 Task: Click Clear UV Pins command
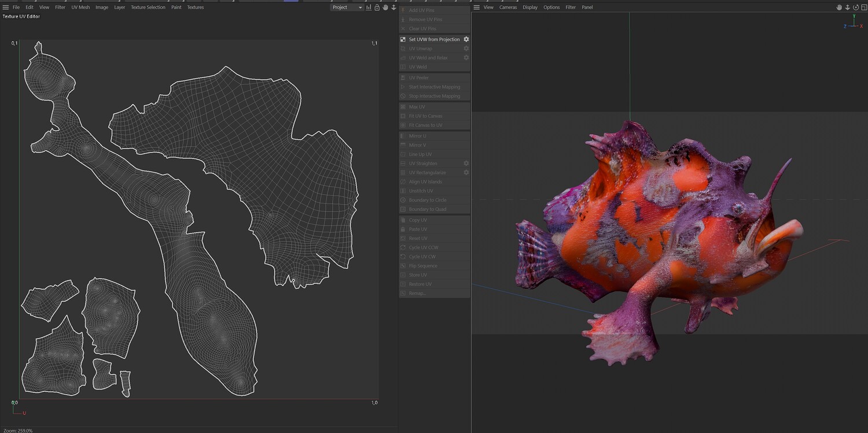tap(435, 29)
